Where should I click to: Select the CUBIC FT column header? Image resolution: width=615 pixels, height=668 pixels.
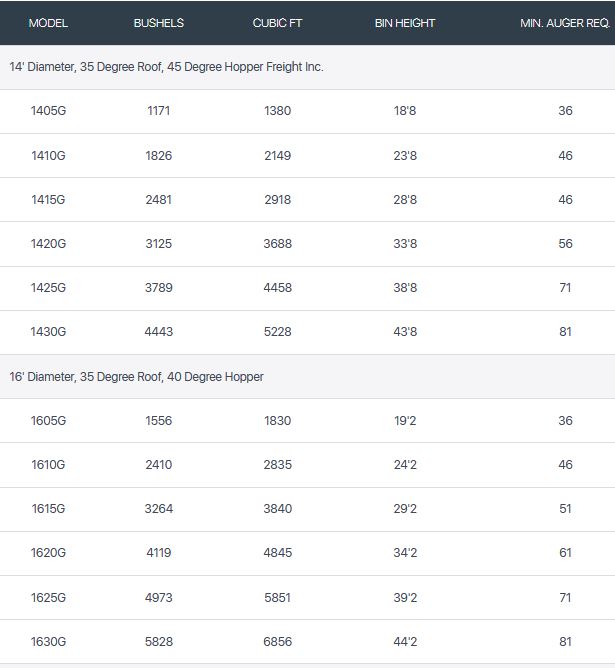tap(277, 23)
